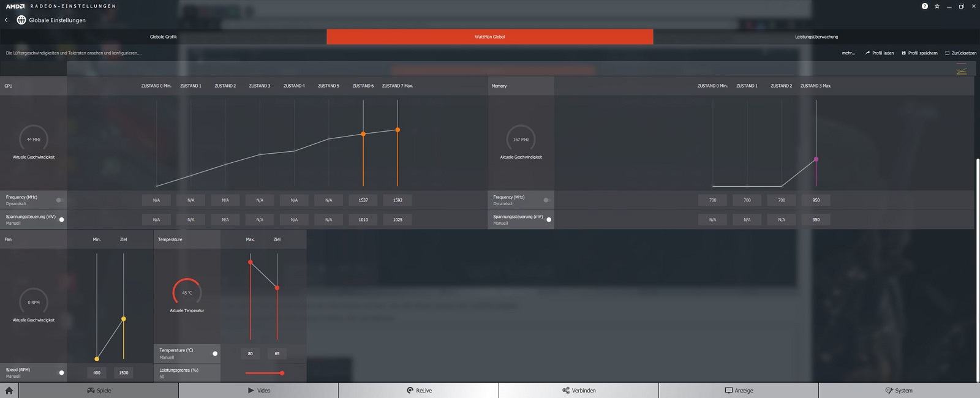Click the Memory Zustand 3 Max purple point
This screenshot has width=980, height=398.
point(816,159)
